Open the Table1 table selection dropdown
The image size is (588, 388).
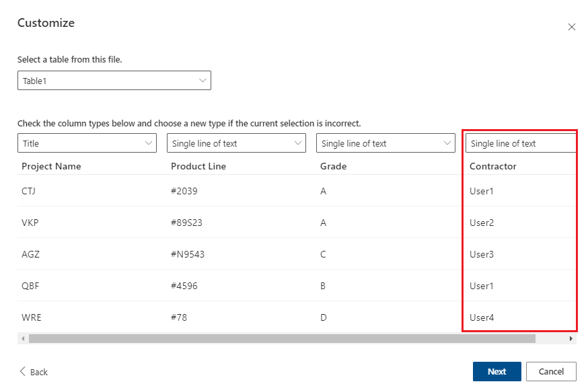pos(114,81)
